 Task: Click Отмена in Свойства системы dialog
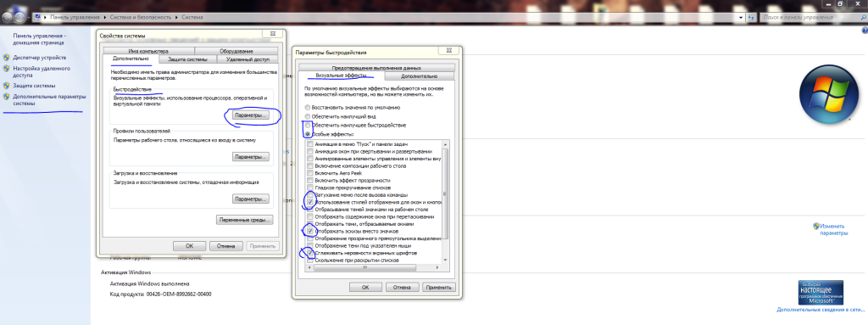click(x=225, y=246)
